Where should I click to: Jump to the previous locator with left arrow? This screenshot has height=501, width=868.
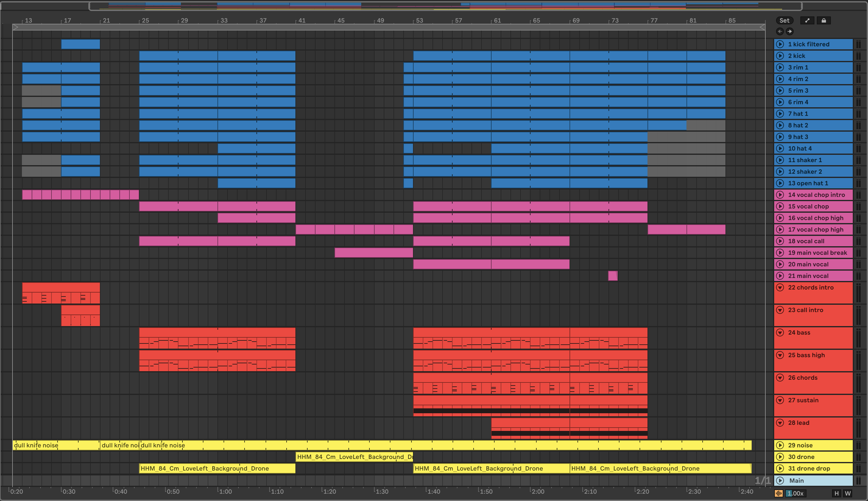coord(780,31)
